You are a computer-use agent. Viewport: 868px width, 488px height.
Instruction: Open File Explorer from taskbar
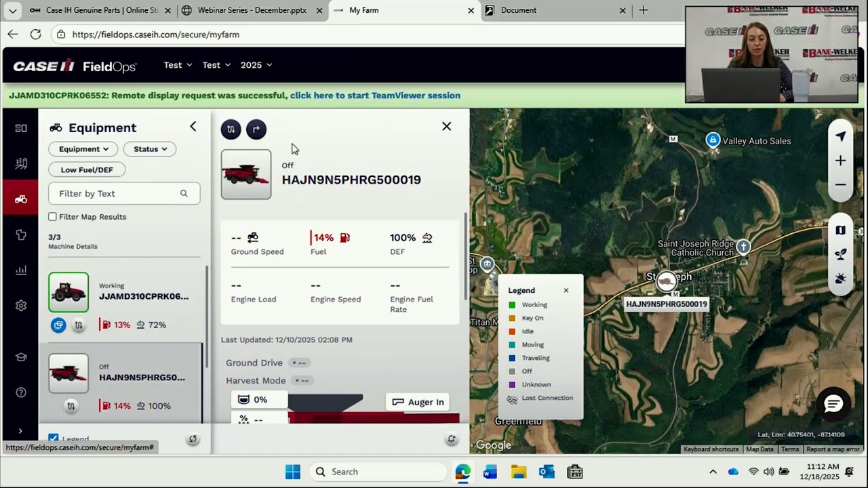519,472
